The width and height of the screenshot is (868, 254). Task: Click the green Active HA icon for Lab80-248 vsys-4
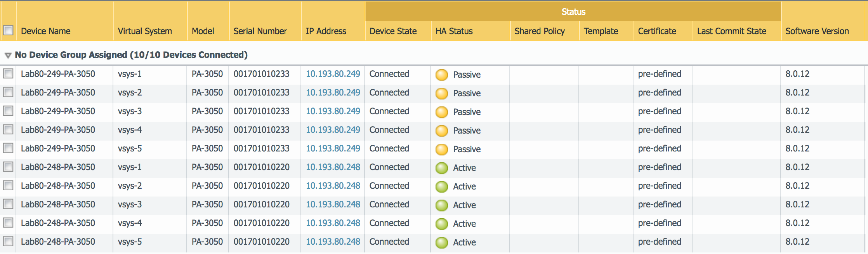point(441,224)
